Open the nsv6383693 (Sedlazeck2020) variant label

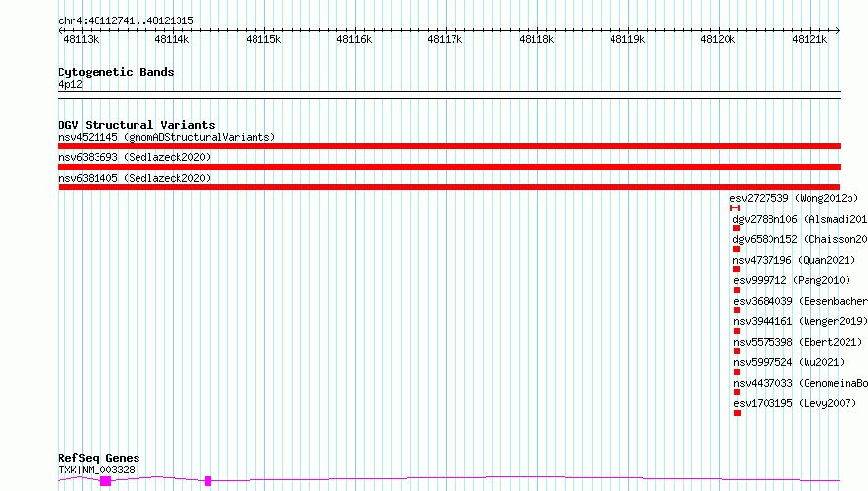tap(135, 157)
